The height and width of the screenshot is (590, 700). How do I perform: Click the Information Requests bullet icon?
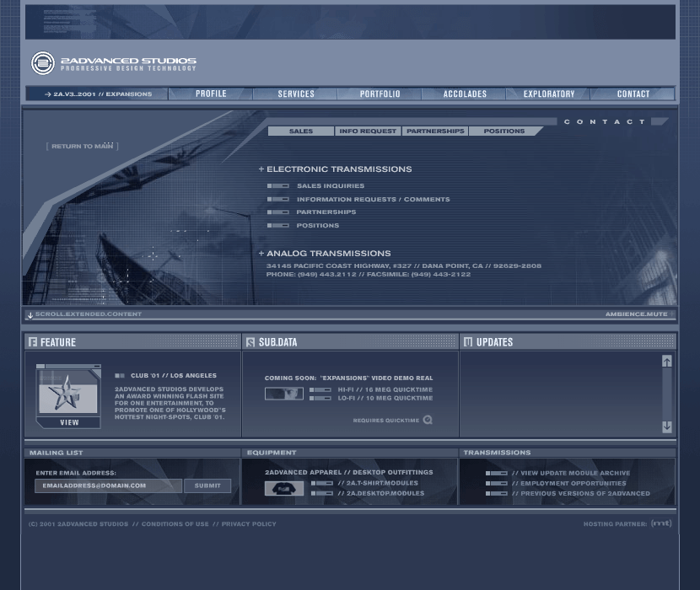point(278,200)
